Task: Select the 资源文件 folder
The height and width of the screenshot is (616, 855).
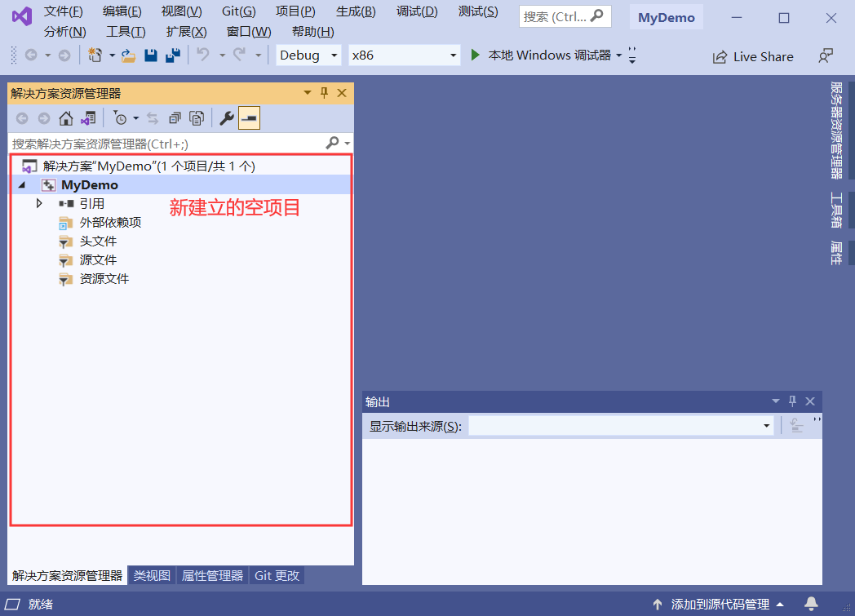Action: (x=104, y=278)
